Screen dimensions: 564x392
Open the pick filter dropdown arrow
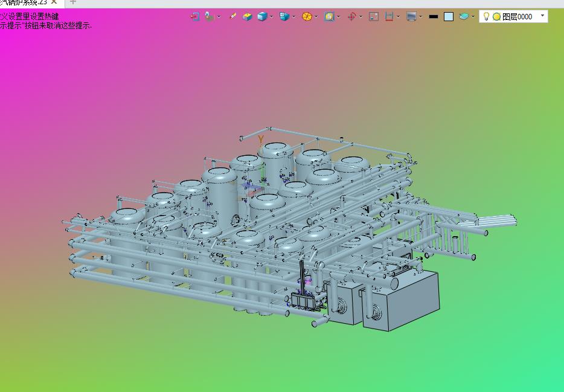point(219,16)
